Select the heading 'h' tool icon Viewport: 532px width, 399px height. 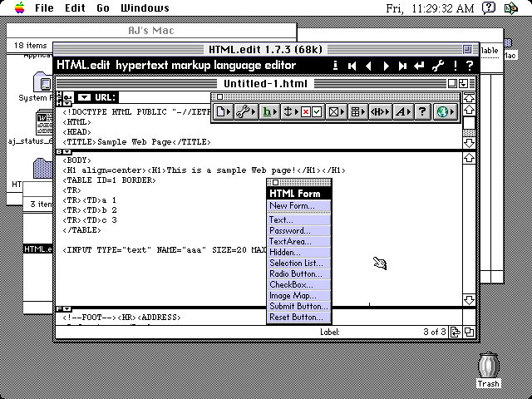tap(268, 111)
